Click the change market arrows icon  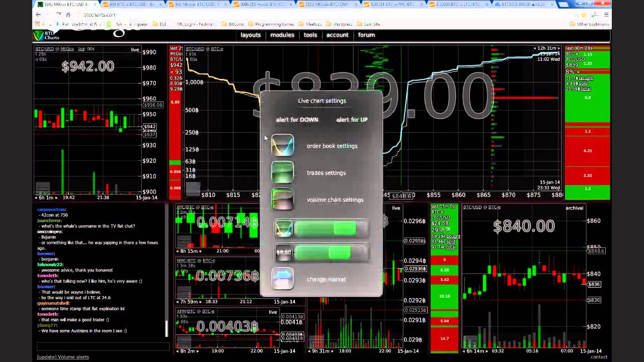[282, 279]
